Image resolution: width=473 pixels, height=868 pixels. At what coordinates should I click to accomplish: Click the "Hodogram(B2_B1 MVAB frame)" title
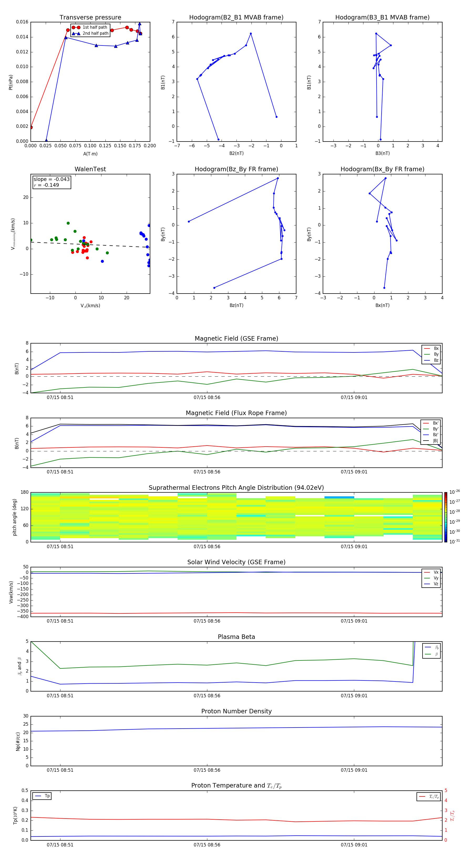point(236,18)
